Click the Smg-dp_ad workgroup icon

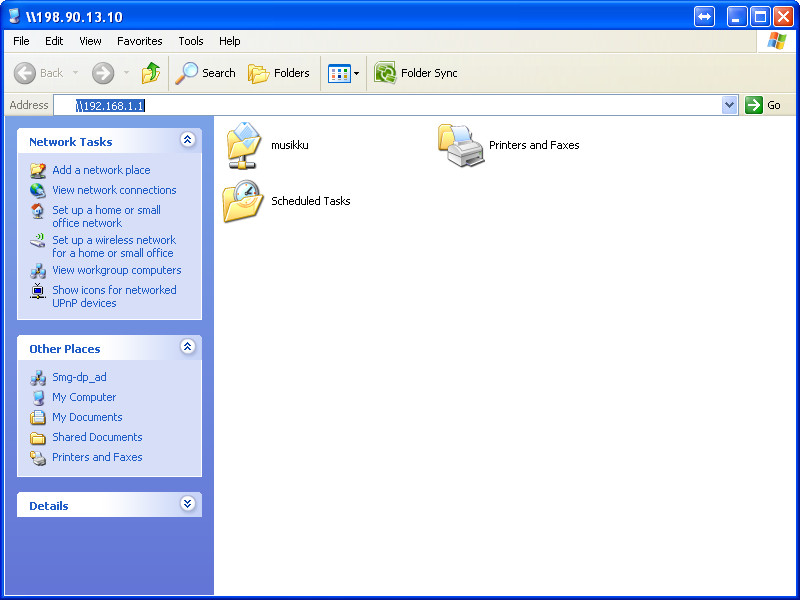pos(38,378)
